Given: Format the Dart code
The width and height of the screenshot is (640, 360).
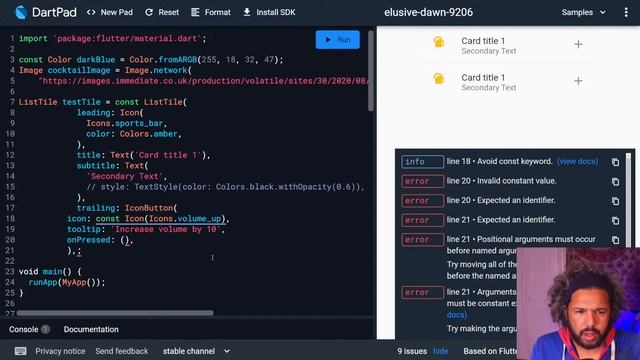Looking at the screenshot, I should click(x=211, y=12).
